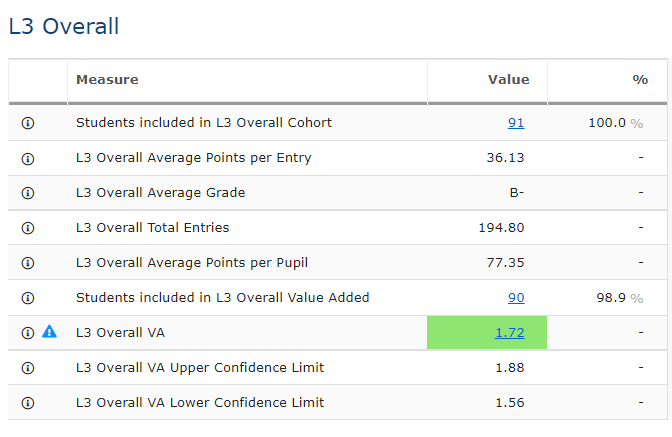This screenshot has height=437, width=672.
Task: Click info icon for L3 Overall Cohort row
Action: [28, 123]
